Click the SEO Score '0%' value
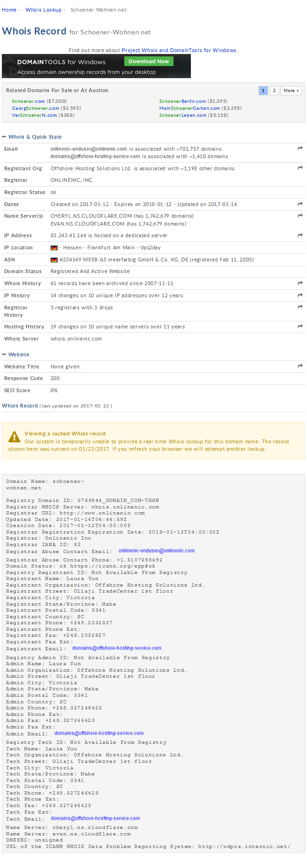 (54, 390)
